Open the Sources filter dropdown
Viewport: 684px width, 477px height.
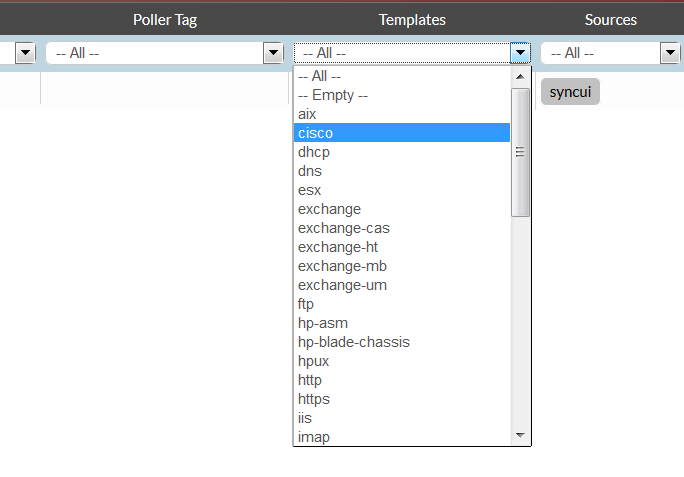(x=669, y=53)
